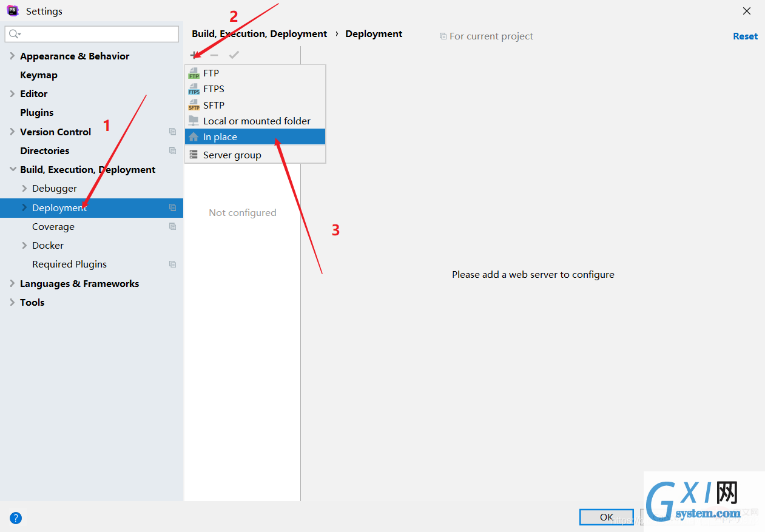Click the Tools label
The height and width of the screenshot is (532, 765).
(x=32, y=302)
